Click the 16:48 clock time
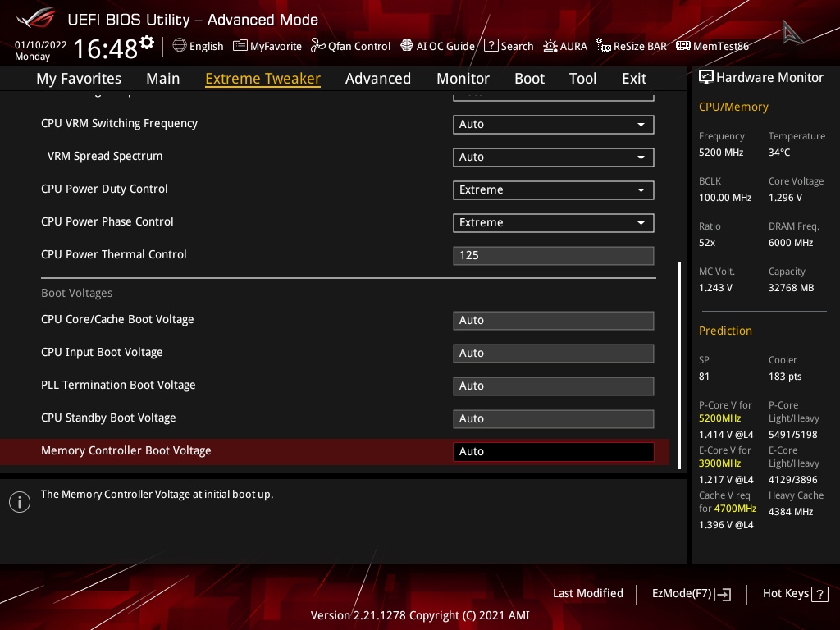The image size is (840, 630). pyautogui.click(x=106, y=48)
